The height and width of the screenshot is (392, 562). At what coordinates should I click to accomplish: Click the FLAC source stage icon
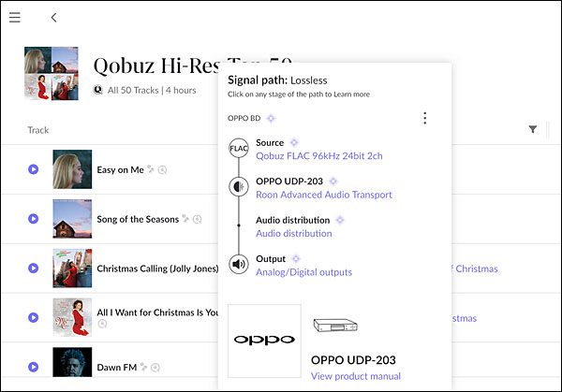[239, 148]
